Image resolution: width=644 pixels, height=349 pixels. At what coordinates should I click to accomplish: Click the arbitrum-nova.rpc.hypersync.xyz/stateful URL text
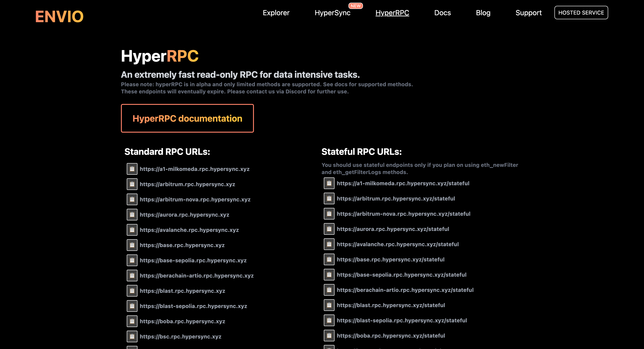tap(404, 214)
